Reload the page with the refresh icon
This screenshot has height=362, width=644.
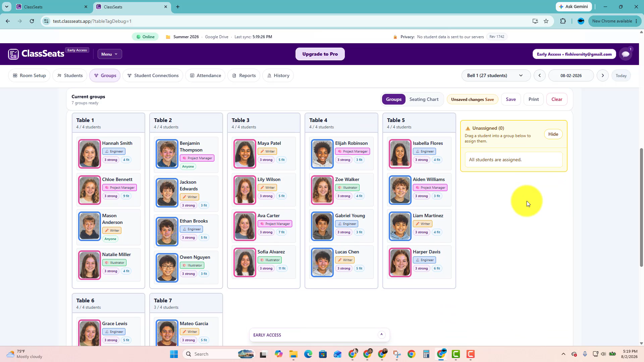(x=32, y=21)
